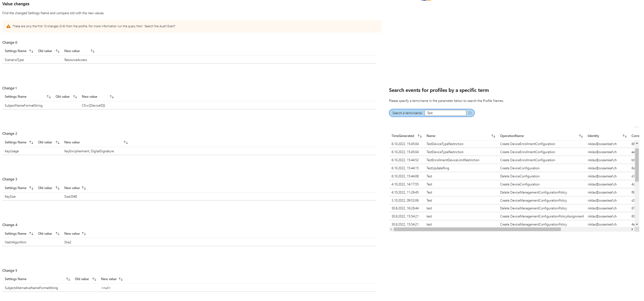Sort Change 0 table by Settings Name
The width and height of the screenshot is (644, 301).
pyautogui.click(x=31, y=51)
